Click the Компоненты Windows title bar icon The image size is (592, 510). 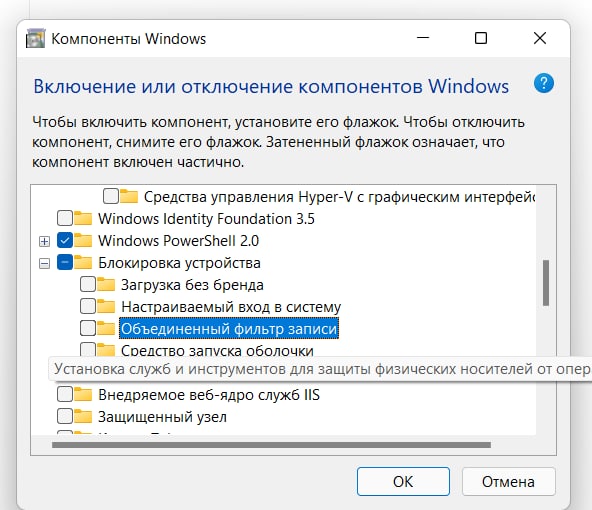(x=35, y=38)
